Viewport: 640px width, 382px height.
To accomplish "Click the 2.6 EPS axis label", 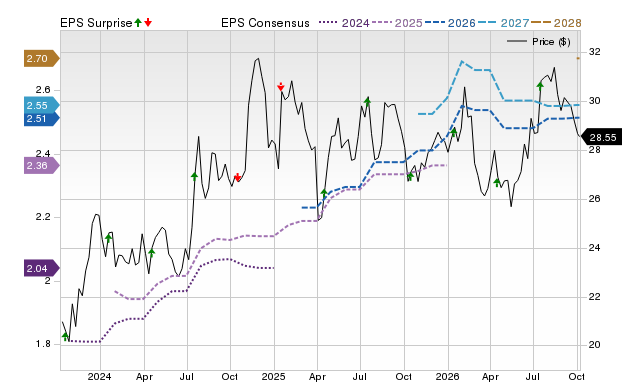I will [x=43, y=90].
